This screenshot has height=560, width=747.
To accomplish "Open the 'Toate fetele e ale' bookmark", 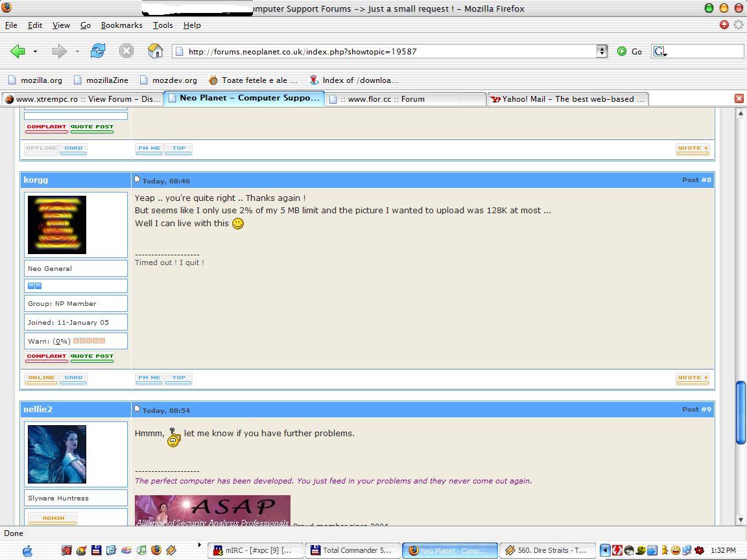I will [253, 80].
